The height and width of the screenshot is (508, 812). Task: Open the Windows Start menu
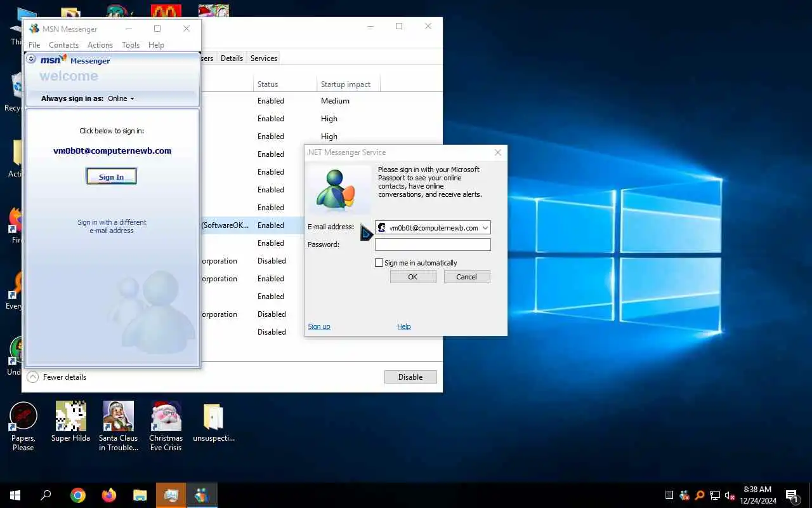coord(15,495)
